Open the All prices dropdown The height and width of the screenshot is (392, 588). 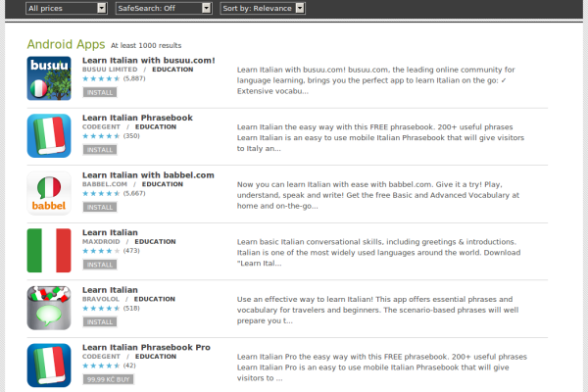click(67, 8)
